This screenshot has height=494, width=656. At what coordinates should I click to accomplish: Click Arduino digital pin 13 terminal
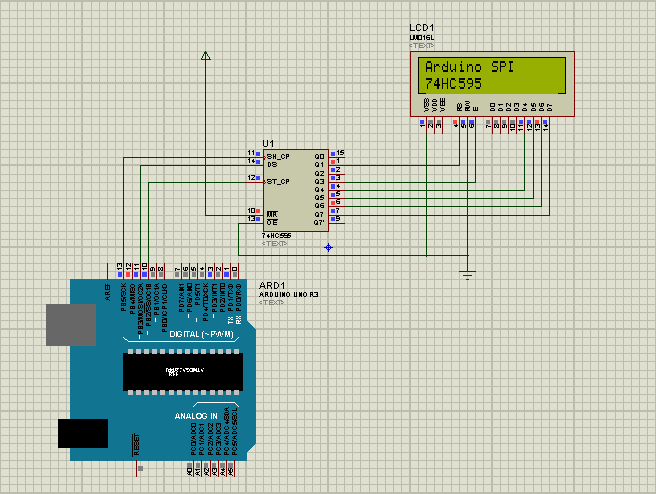[x=120, y=271]
